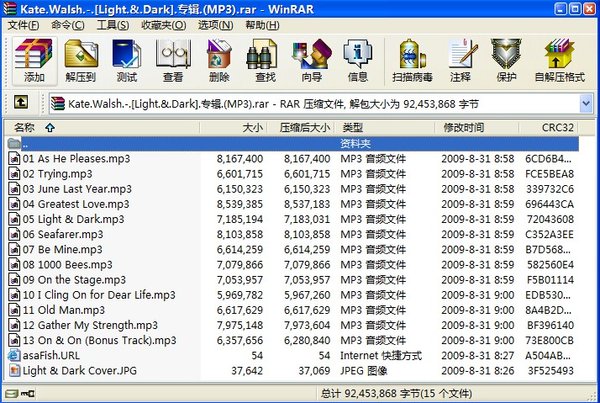
Task: Launch the 向导 (Wizard) tool
Action: (x=311, y=61)
